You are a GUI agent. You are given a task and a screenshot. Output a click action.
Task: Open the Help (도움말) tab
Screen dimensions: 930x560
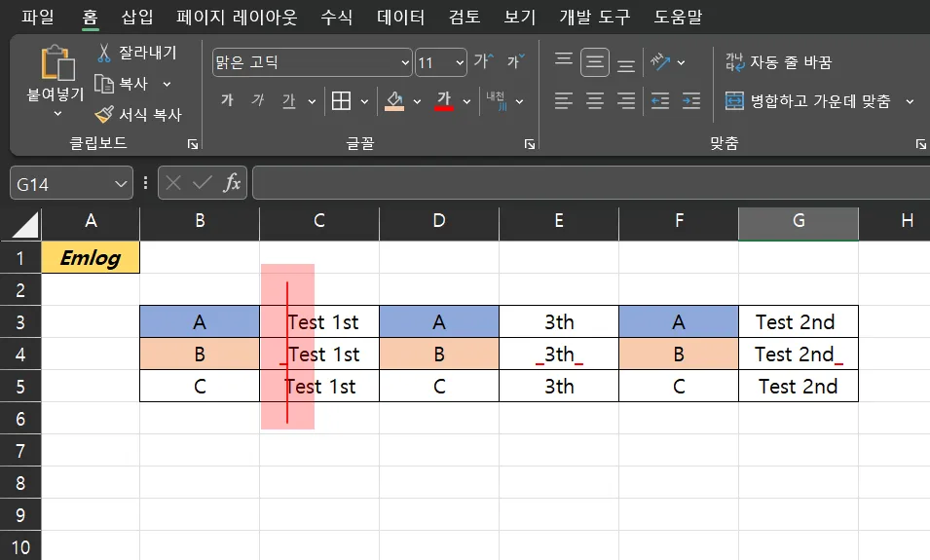678,17
